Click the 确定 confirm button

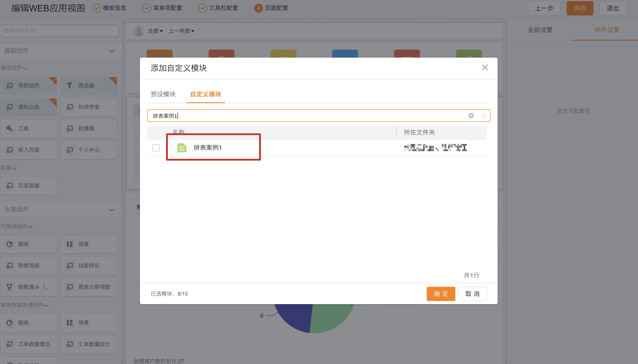[441, 294]
